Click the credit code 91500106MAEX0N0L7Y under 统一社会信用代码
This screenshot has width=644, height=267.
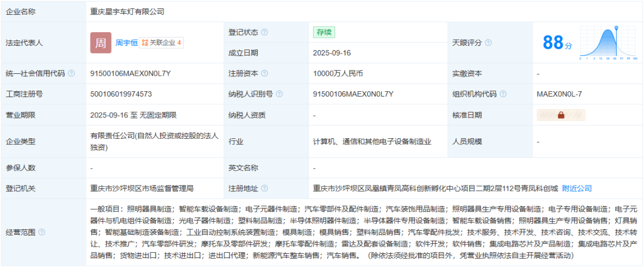130,73
